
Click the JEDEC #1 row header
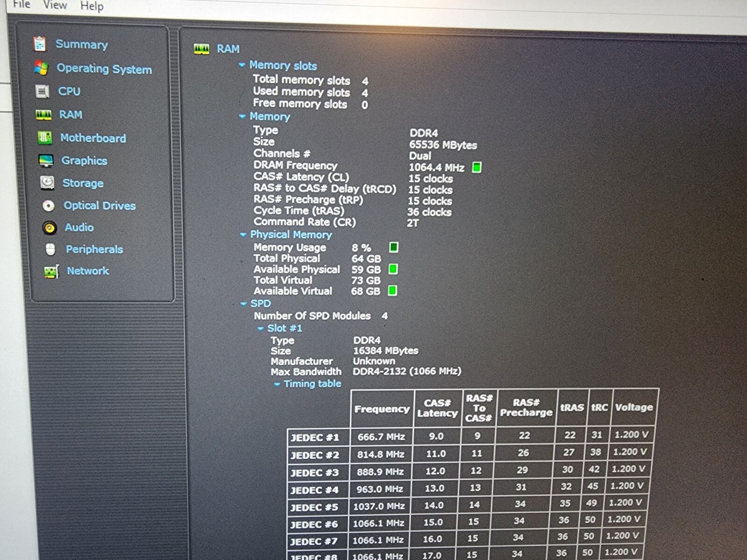[315, 438]
